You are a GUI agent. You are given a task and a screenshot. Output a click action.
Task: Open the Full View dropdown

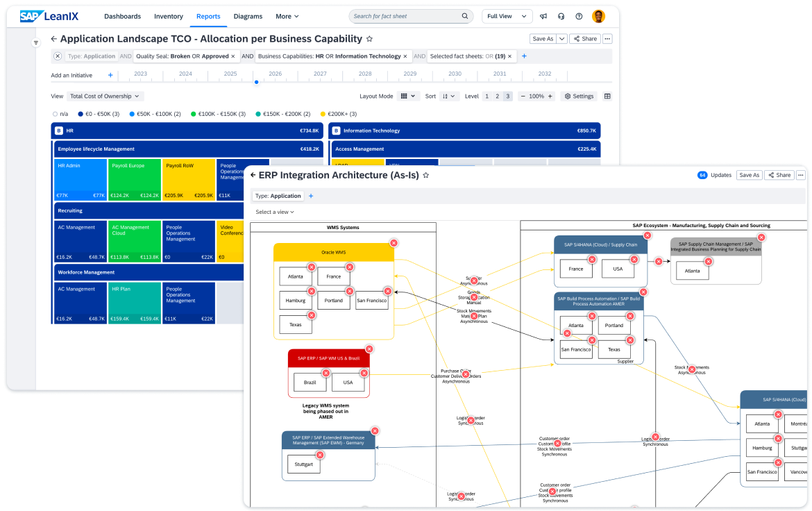507,16
